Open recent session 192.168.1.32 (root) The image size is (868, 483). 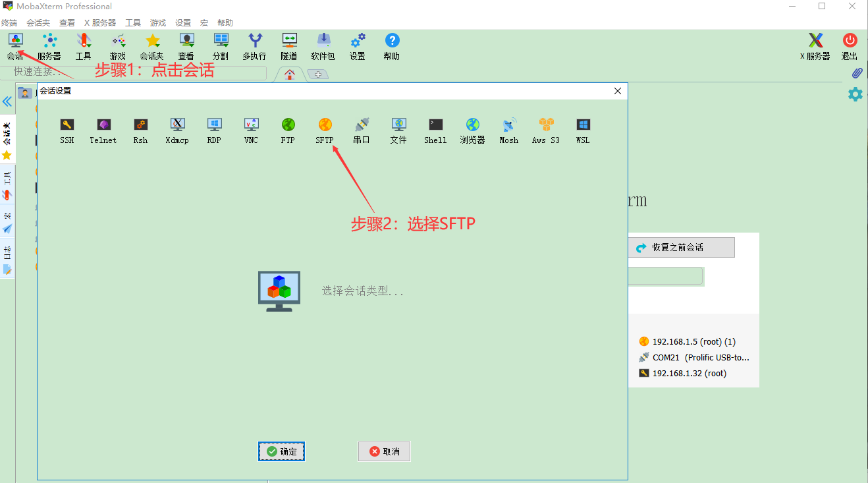point(689,373)
